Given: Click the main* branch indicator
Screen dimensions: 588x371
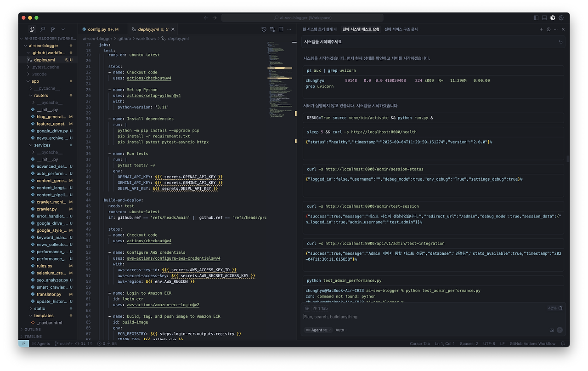Looking at the screenshot, I should coord(64,343).
